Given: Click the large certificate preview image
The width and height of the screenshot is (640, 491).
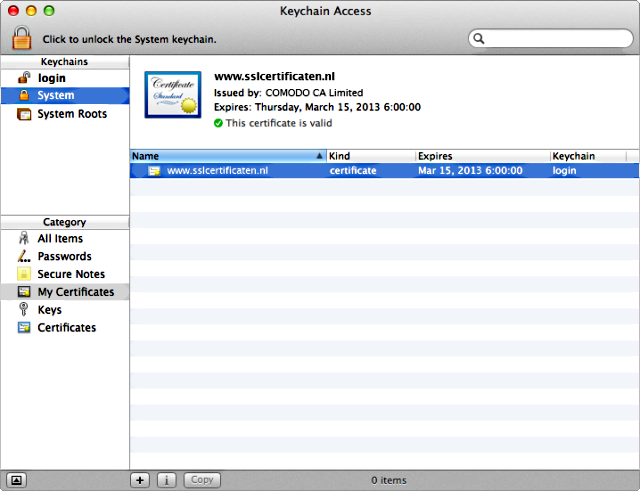Looking at the screenshot, I should 173,95.
